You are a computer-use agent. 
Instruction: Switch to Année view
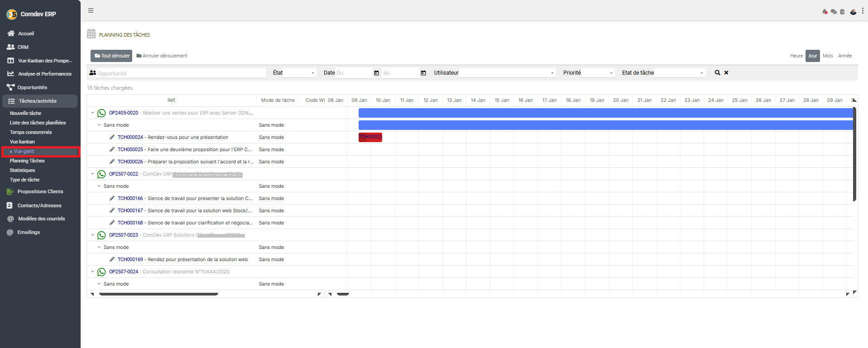[845, 56]
